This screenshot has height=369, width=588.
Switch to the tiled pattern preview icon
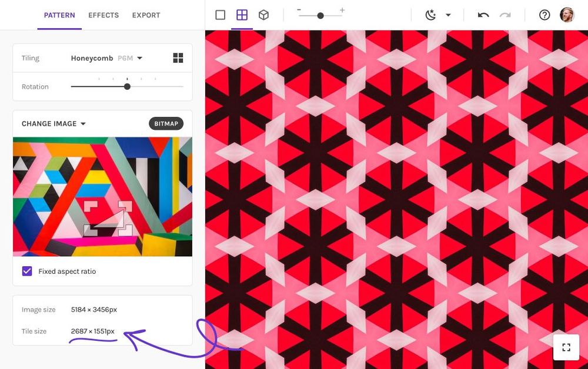click(x=242, y=15)
